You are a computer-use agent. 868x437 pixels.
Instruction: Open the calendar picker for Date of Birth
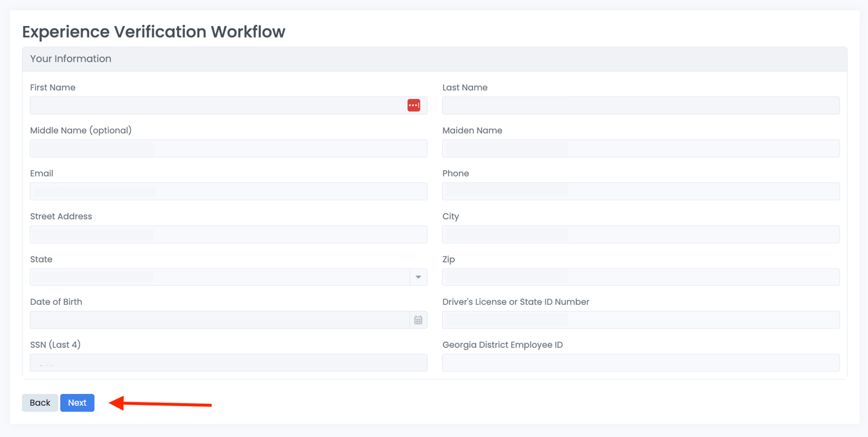point(418,319)
